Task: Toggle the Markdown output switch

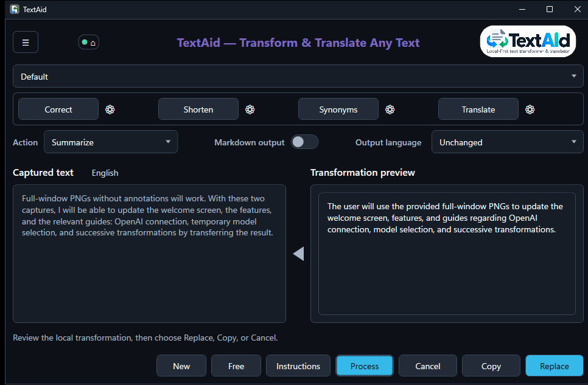Action: [x=304, y=142]
